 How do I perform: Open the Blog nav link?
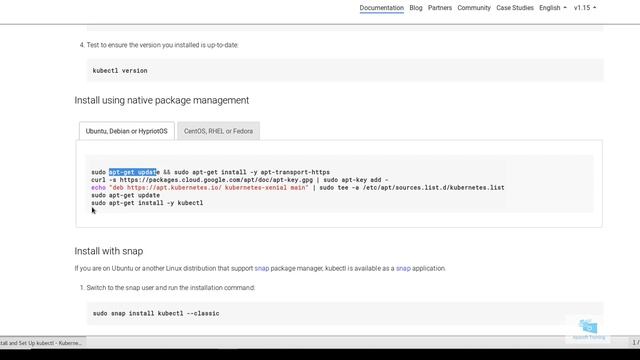416,8
